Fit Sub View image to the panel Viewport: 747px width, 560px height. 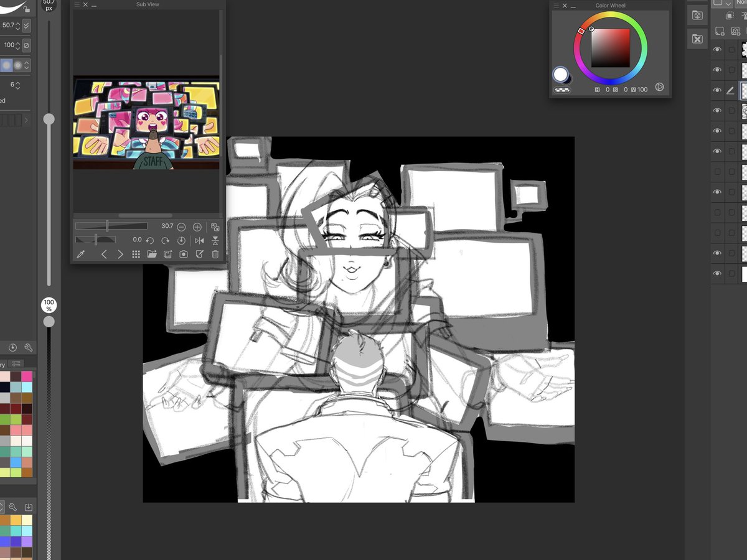coord(215,227)
